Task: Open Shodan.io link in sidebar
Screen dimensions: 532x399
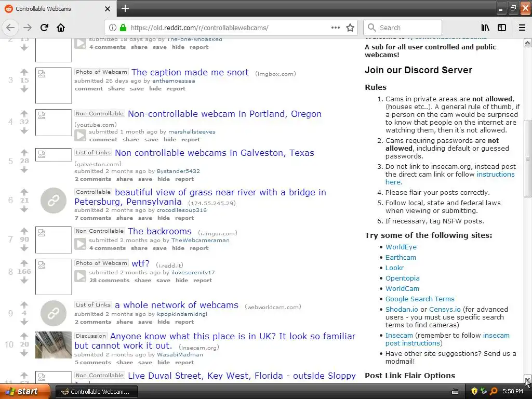Action: [402, 310]
